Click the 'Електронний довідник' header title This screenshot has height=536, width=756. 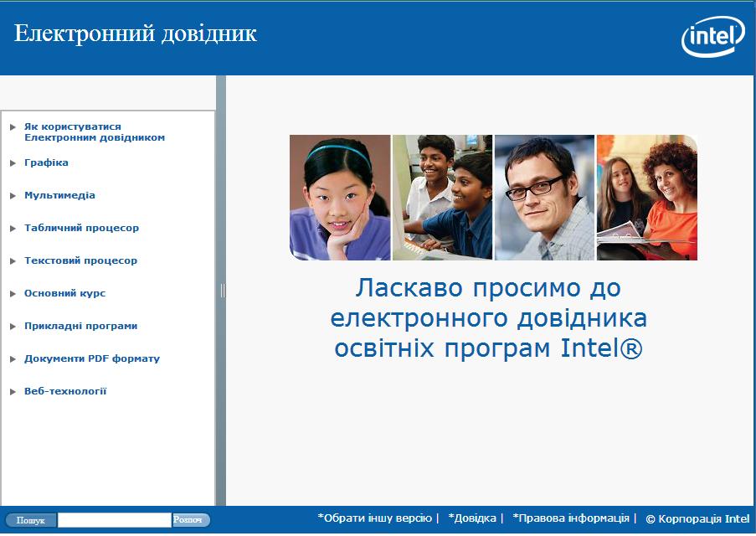(x=136, y=33)
